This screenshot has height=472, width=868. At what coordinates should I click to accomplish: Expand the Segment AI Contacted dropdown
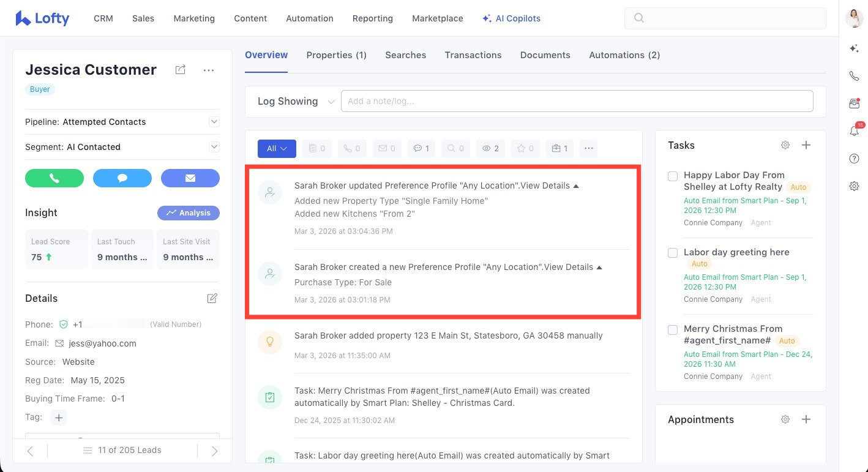tap(214, 147)
